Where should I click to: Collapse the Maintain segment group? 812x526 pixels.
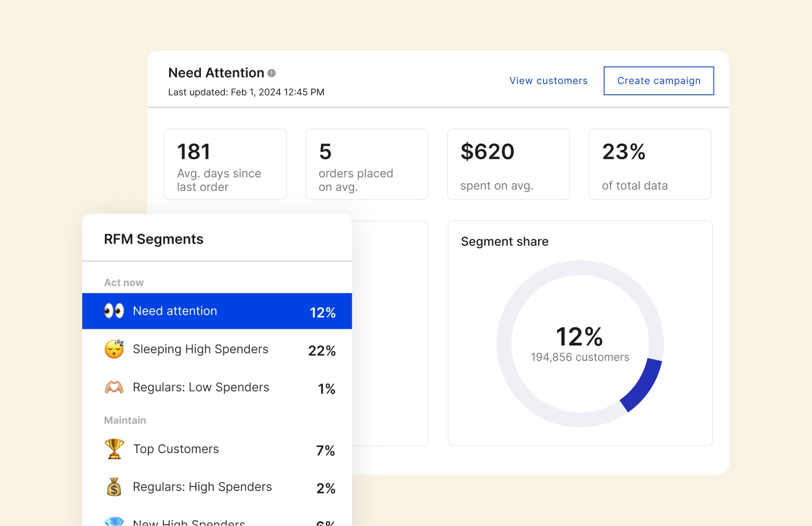pos(125,420)
